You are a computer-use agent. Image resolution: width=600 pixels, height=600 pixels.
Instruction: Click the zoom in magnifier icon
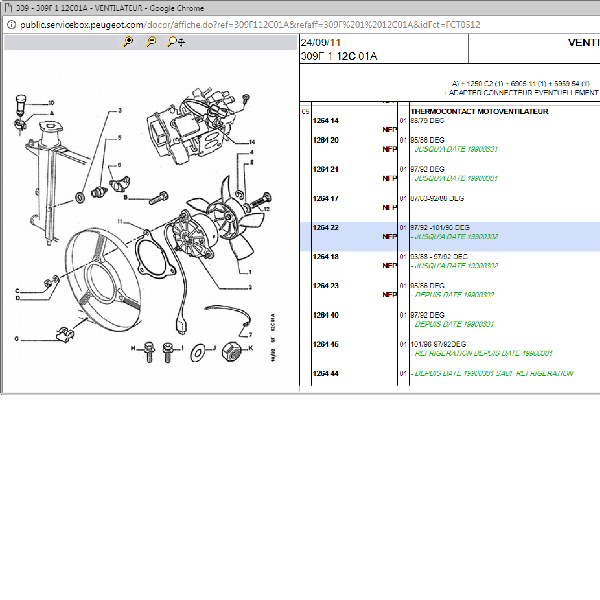click(x=128, y=41)
